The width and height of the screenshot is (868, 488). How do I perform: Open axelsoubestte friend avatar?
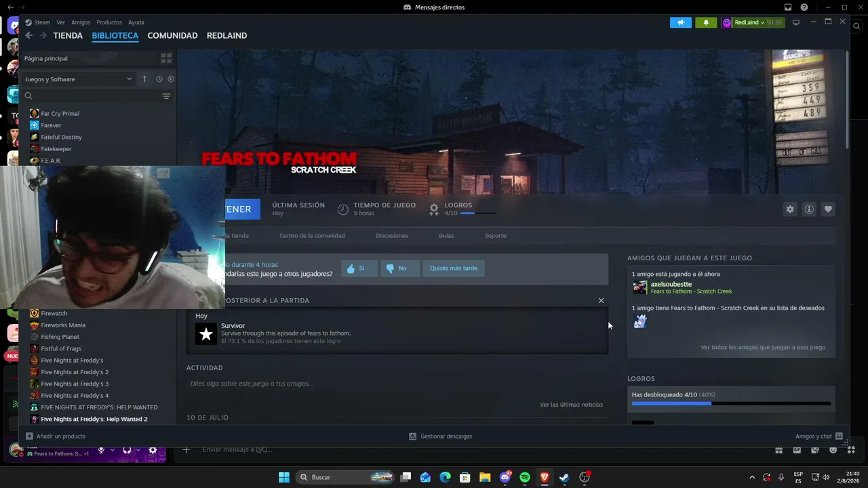point(640,287)
